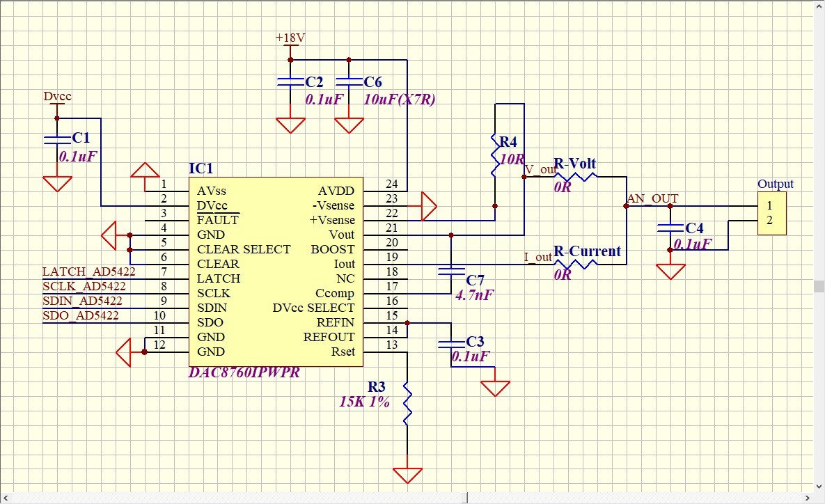Image resolution: width=825 pixels, height=504 pixels.
Task: Click the C1 capacitor symbol
Action: [x=57, y=139]
